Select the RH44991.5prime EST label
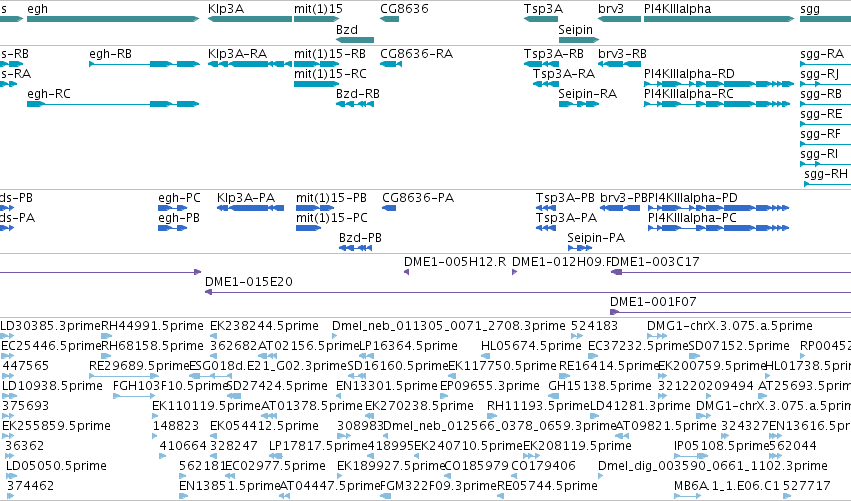Image resolution: width=851 pixels, height=501 pixels. pos(153,326)
